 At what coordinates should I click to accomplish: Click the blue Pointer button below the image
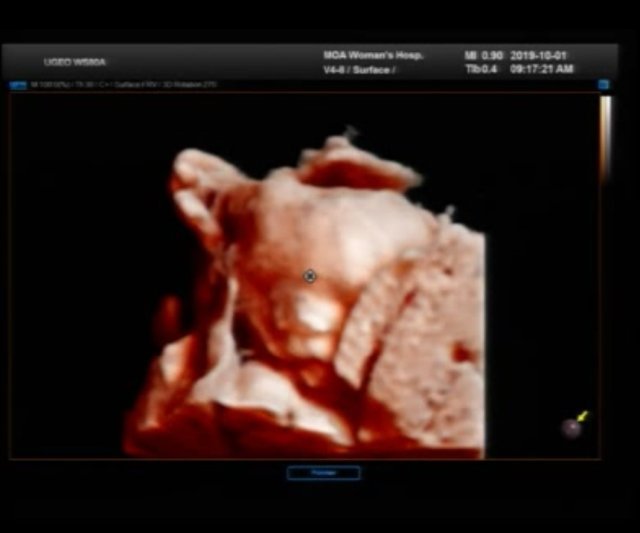point(323,473)
